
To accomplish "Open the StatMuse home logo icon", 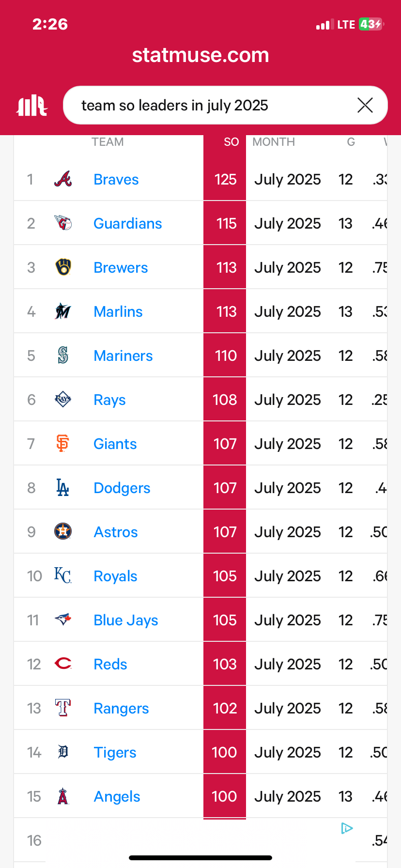I will (x=31, y=105).
